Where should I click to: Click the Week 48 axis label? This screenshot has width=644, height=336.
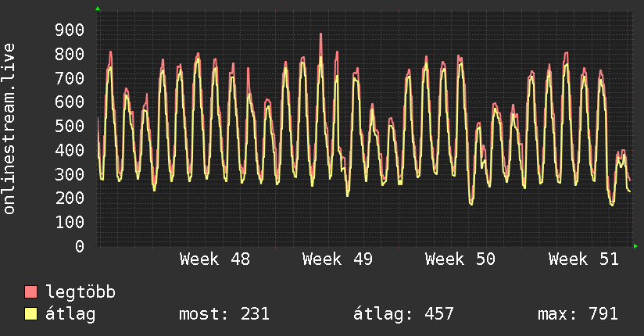pos(215,259)
